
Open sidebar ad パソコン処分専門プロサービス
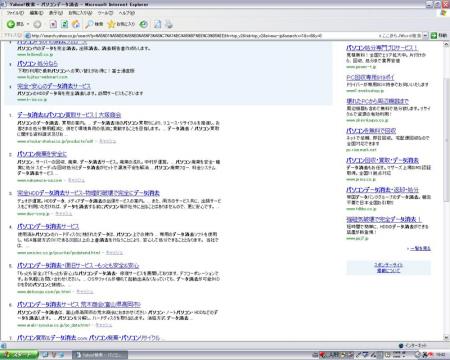382,48
